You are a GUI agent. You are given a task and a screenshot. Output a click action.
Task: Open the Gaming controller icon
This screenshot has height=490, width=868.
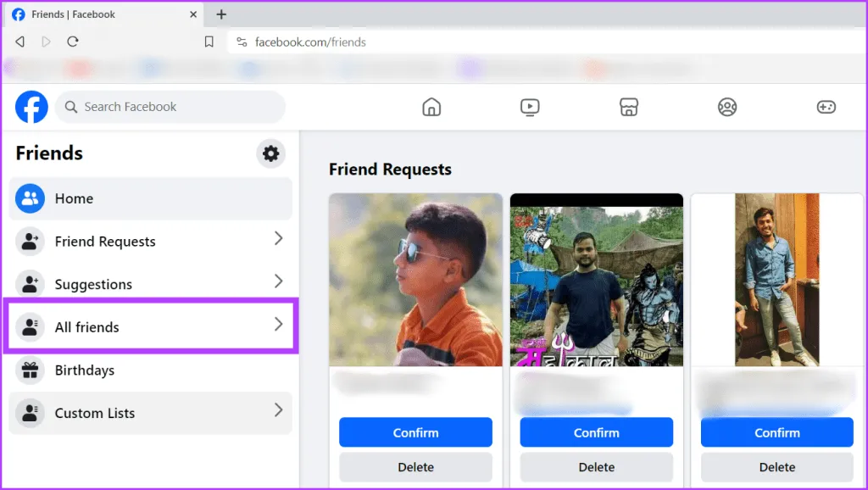[825, 107]
